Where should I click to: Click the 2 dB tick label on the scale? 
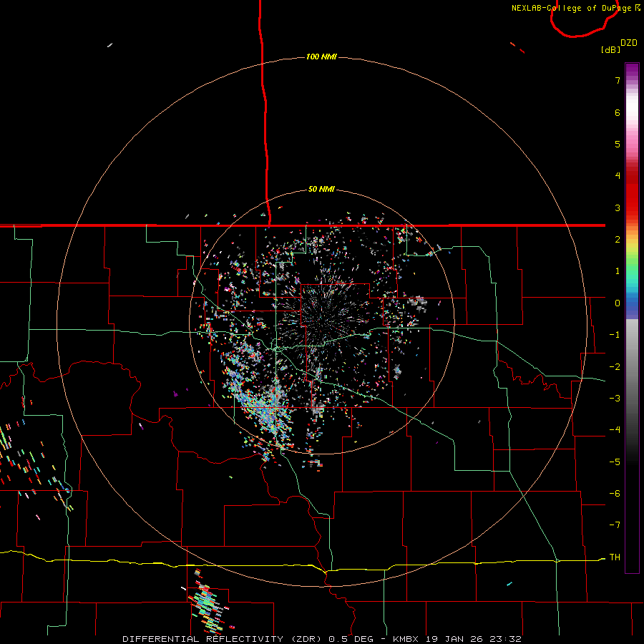(x=618, y=240)
